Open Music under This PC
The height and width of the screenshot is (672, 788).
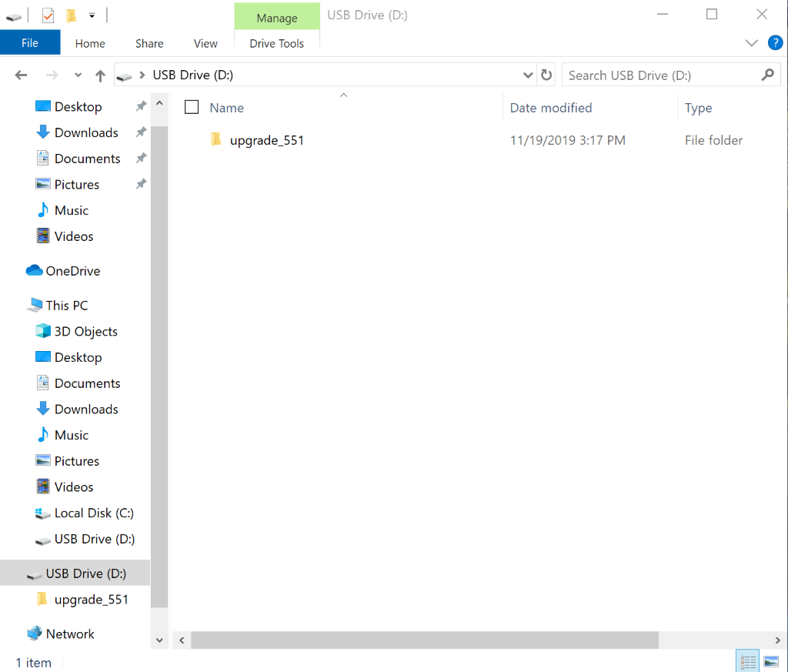(x=72, y=435)
